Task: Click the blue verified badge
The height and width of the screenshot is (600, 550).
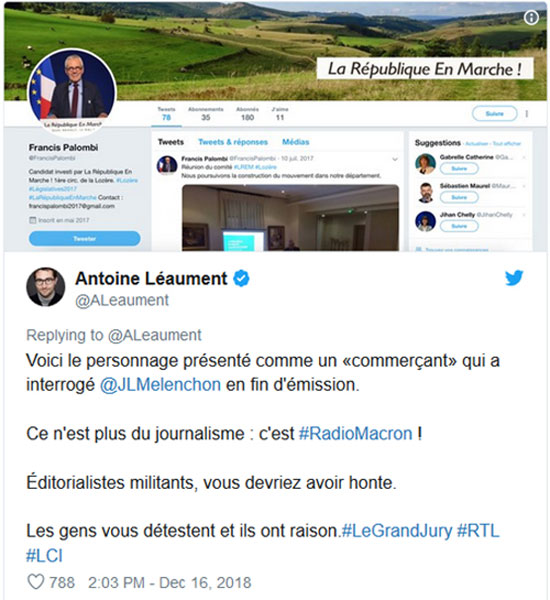Action: 241,278
